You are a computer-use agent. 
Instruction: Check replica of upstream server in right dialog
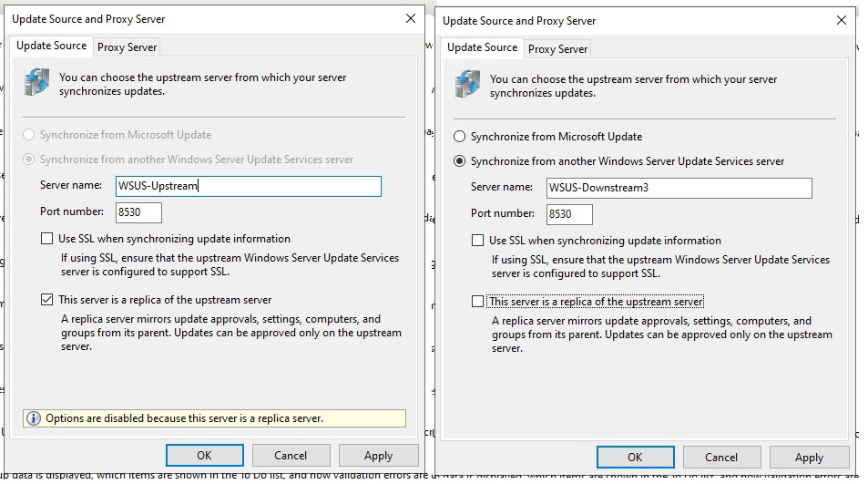pos(477,302)
